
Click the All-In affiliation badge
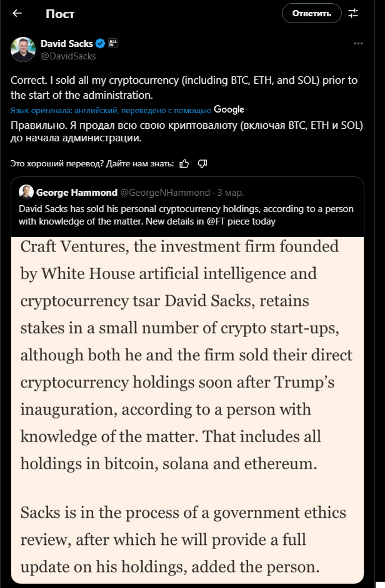point(113,44)
